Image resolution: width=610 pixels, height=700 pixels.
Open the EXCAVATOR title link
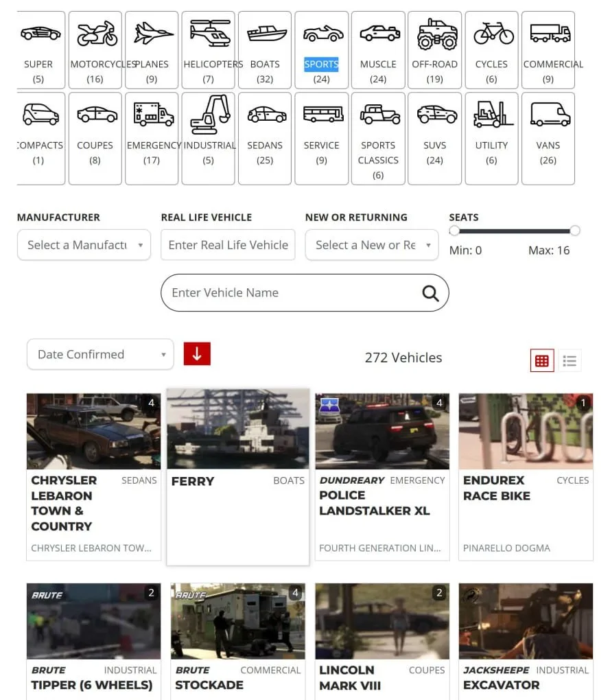click(501, 685)
